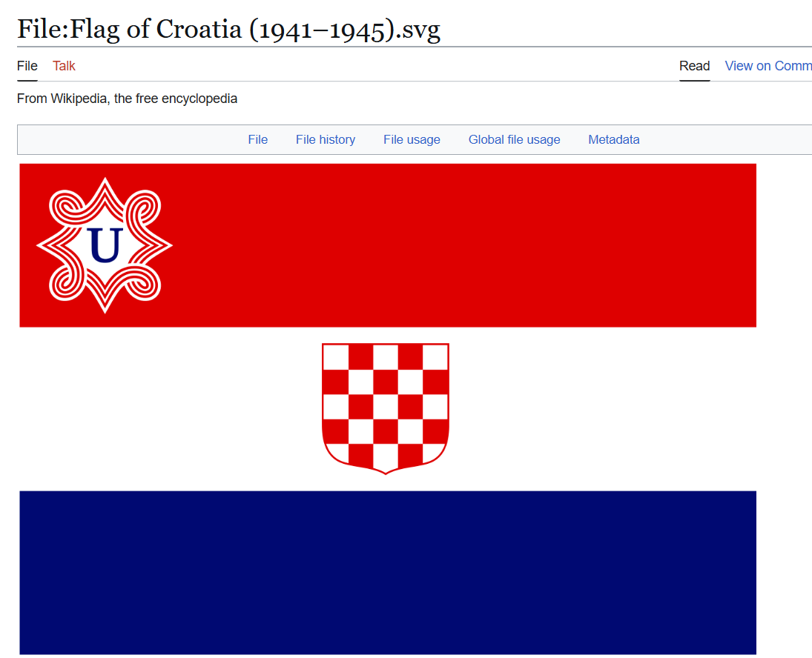Click the blue letter U in the emblem

(105, 246)
